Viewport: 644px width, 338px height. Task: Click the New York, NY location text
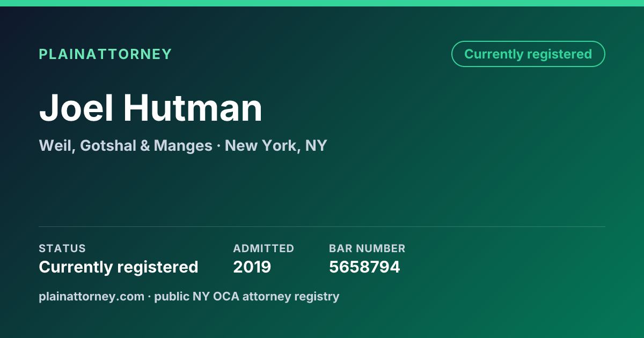(x=276, y=145)
